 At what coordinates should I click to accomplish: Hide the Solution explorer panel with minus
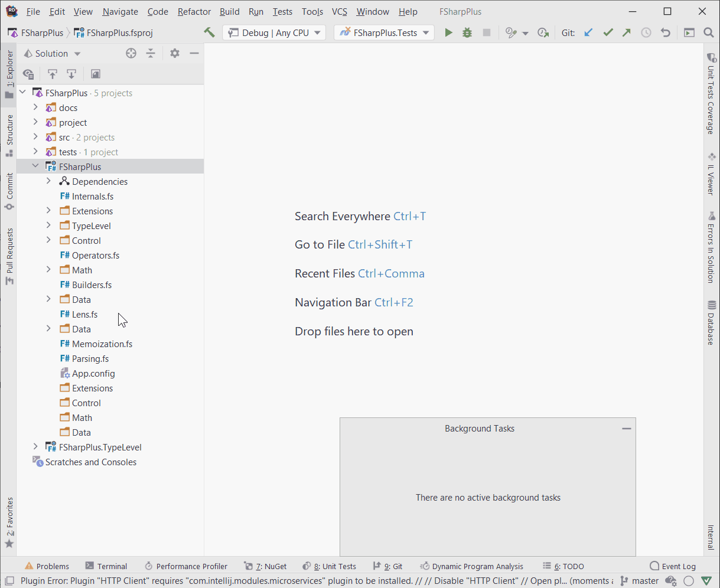pyautogui.click(x=194, y=53)
